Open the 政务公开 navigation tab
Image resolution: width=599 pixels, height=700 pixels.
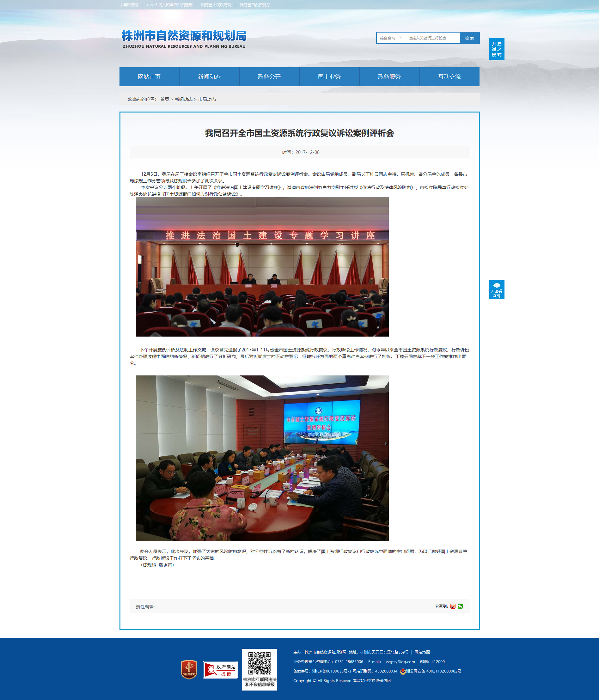point(269,77)
